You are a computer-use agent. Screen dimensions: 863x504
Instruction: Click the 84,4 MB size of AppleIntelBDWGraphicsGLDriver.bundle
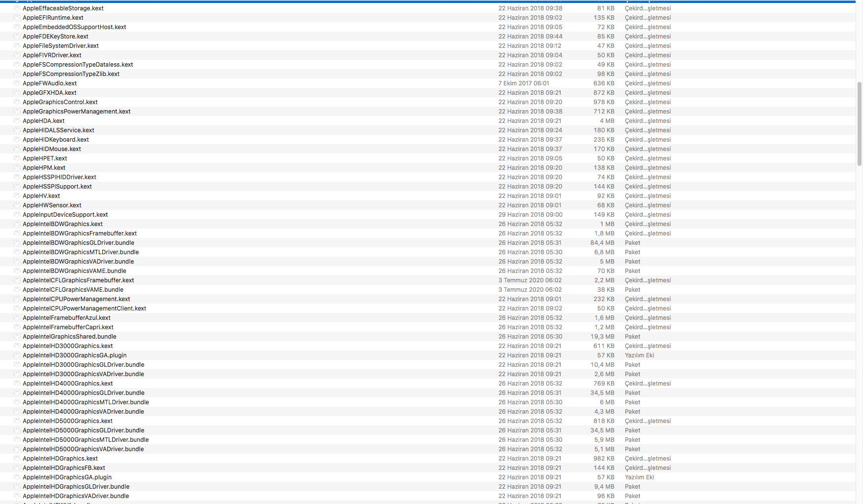point(602,243)
